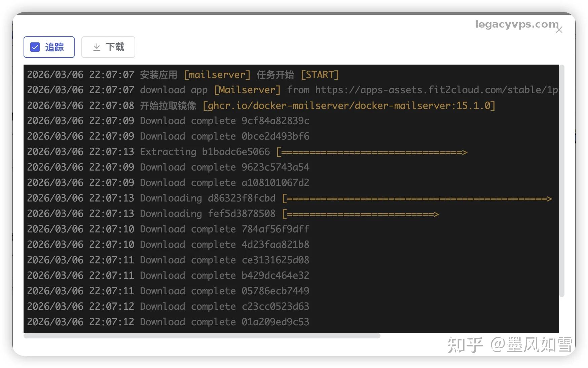
Task: Click layer ID 4d23faa821b8
Action: (275, 245)
